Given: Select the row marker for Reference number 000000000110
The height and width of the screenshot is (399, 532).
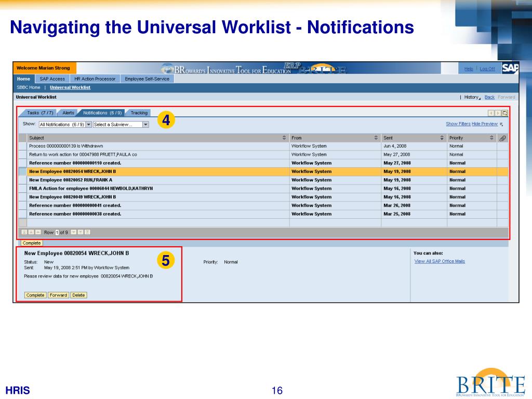Looking at the screenshot, I should (x=23, y=163).
